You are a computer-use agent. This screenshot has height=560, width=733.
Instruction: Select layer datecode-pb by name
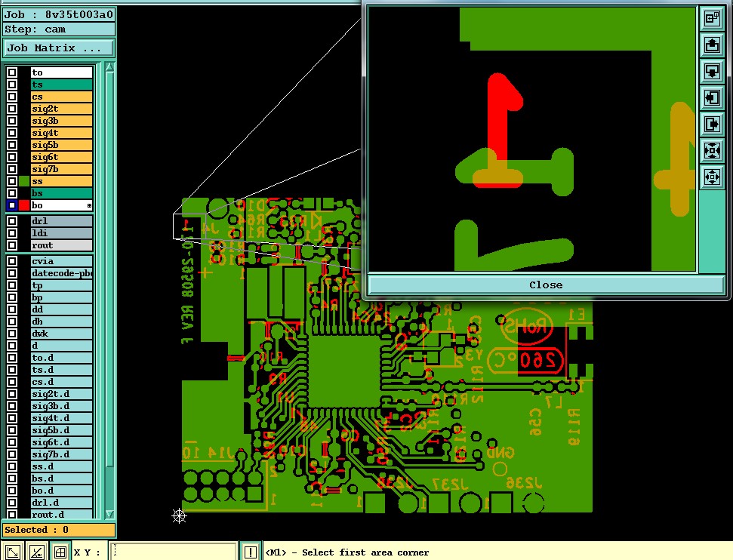click(62, 273)
